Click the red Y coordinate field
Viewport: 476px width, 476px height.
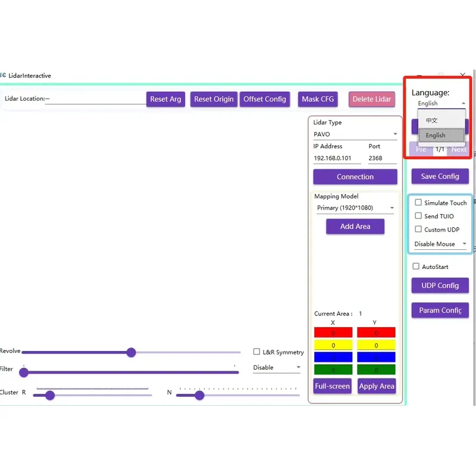[376, 333]
